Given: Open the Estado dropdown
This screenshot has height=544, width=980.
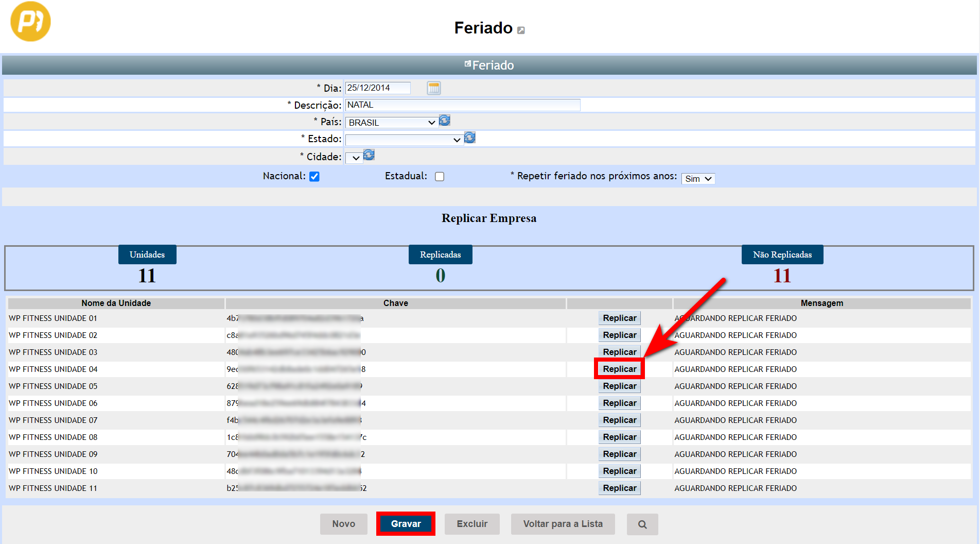Looking at the screenshot, I should pos(404,140).
